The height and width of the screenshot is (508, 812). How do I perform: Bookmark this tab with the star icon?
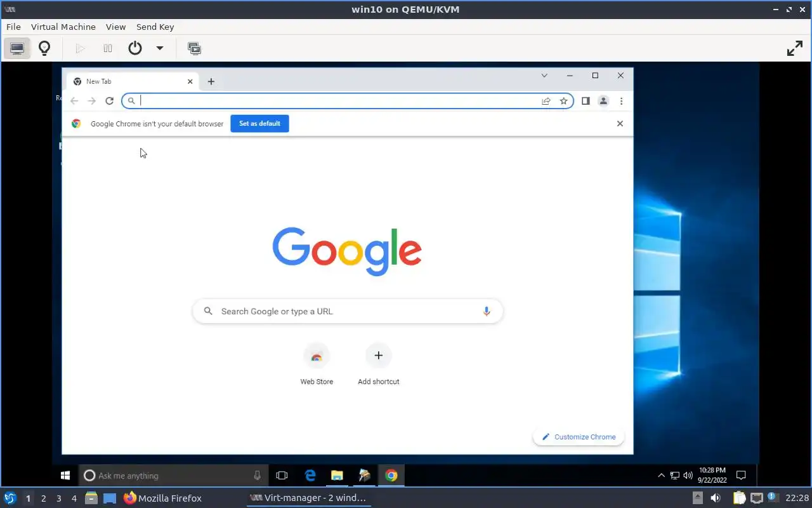(x=563, y=101)
